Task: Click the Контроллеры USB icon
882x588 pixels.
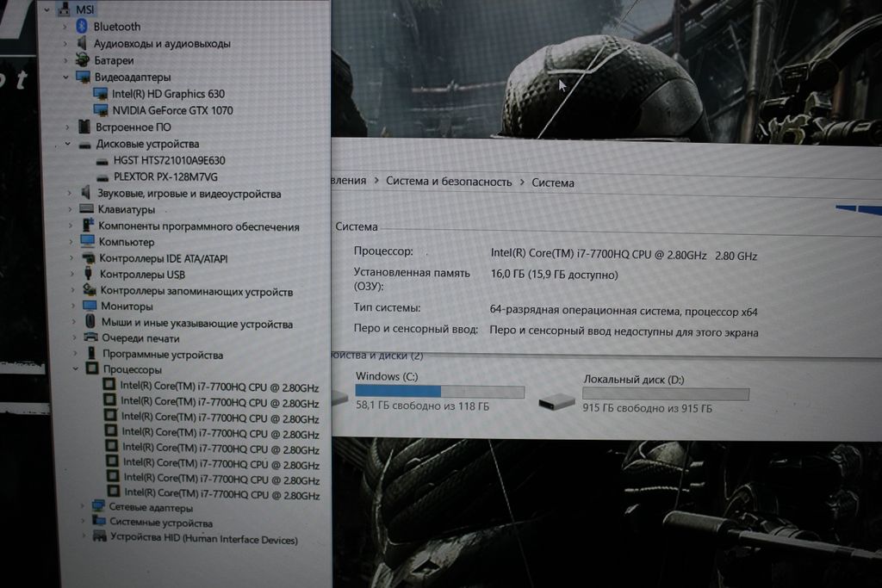Action: coord(88,275)
